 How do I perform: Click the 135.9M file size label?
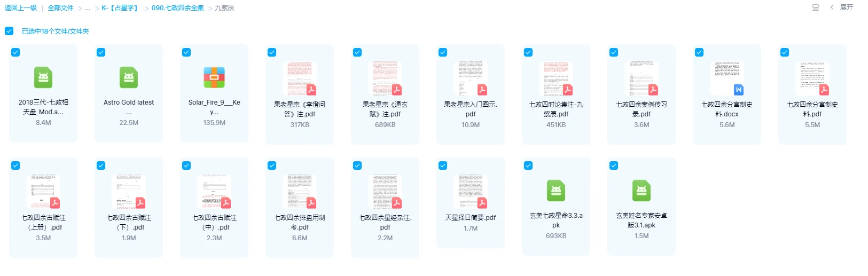tap(214, 123)
